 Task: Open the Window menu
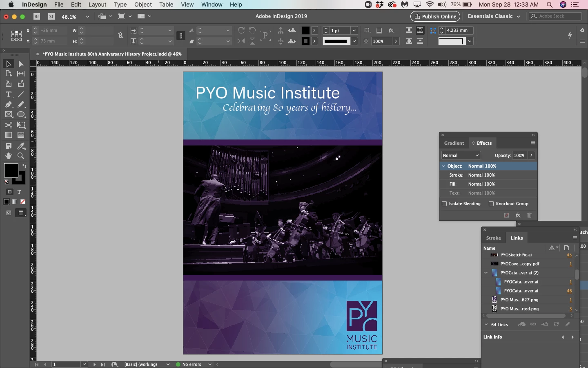tap(212, 4)
